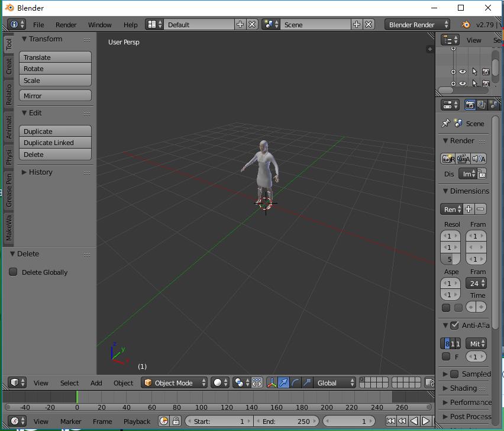This screenshot has height=431, width=504.
Task: Select the Scene properties tab icon
Action: pyautogui.click(x=493, y=105)
